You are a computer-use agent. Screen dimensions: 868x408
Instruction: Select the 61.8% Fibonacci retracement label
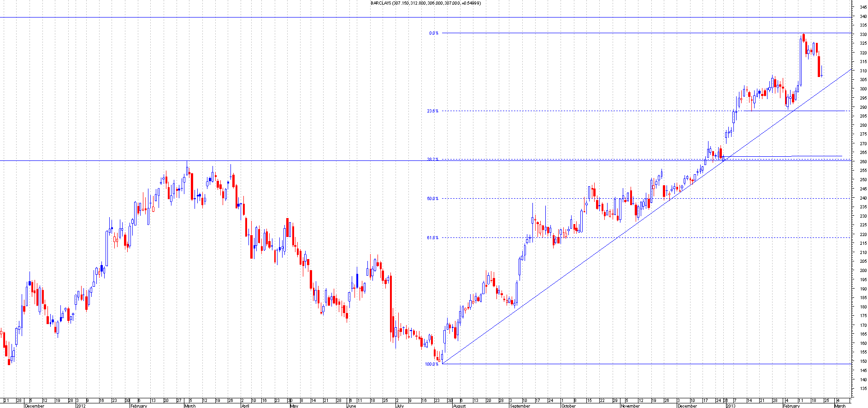(x=432, y=238)
